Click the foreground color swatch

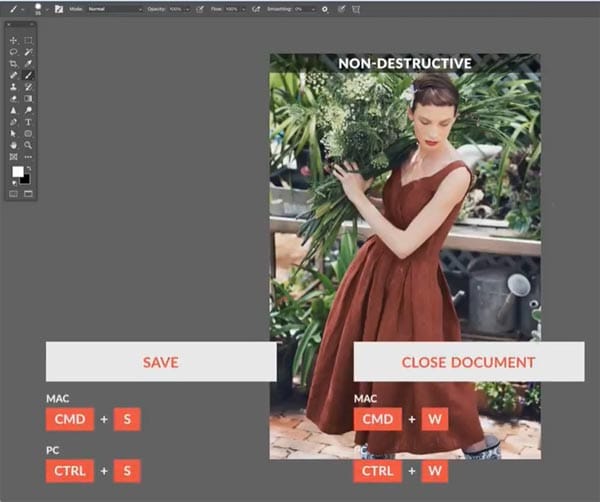[x=17, y=172]
